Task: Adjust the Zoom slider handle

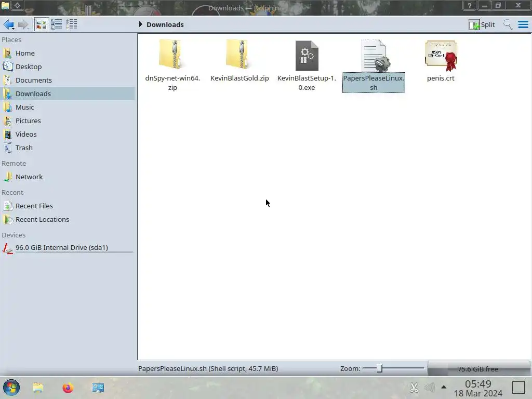Action: point(379,368)
